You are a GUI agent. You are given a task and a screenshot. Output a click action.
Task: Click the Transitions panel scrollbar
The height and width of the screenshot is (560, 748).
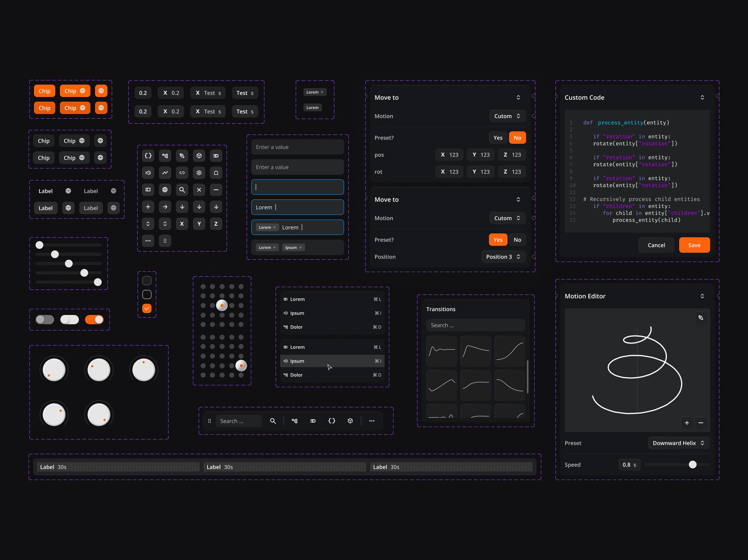528,376
